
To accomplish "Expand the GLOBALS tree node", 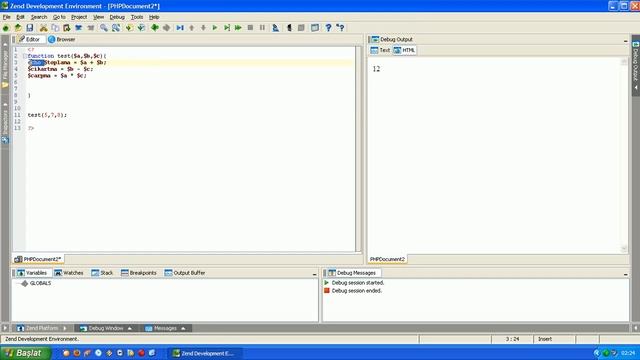I will [24, 283].
